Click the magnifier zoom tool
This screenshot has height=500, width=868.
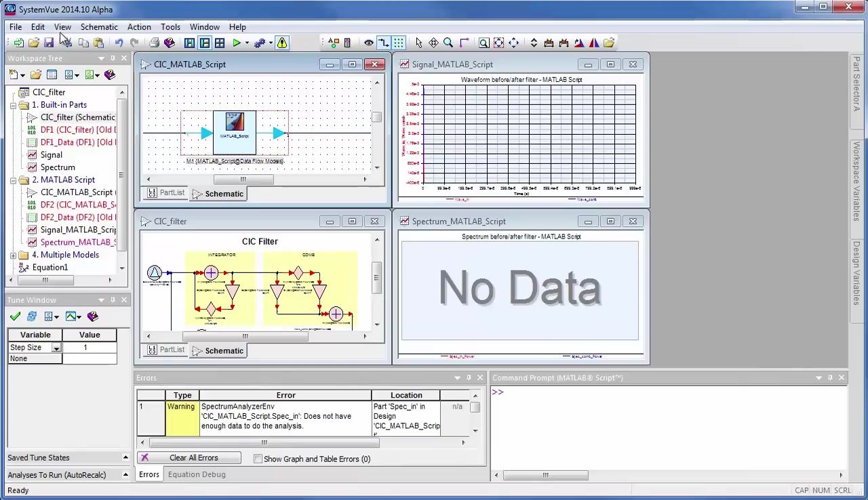(x=448, y=43)
